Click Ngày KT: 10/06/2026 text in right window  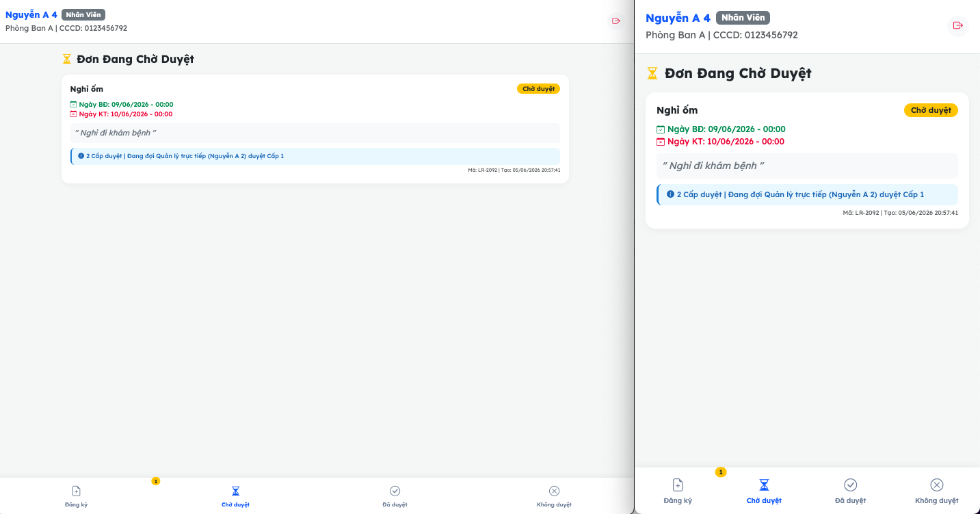(726, 142)
